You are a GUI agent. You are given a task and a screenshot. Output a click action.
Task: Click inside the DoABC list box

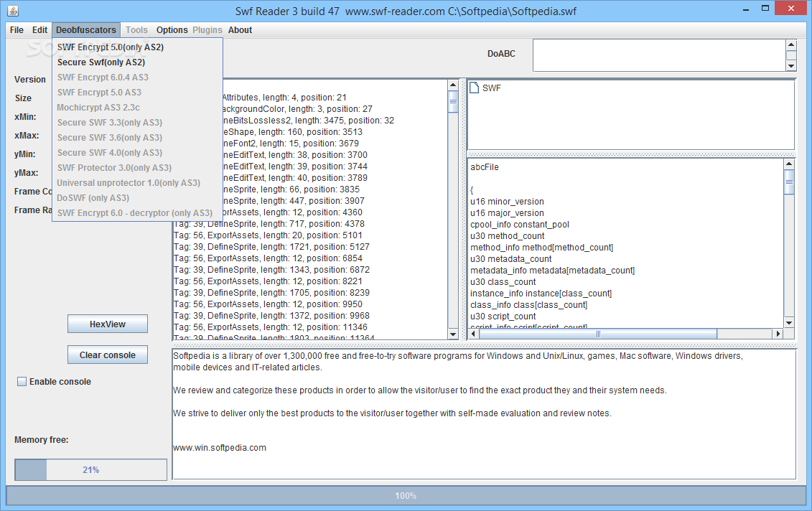(659, 55)
